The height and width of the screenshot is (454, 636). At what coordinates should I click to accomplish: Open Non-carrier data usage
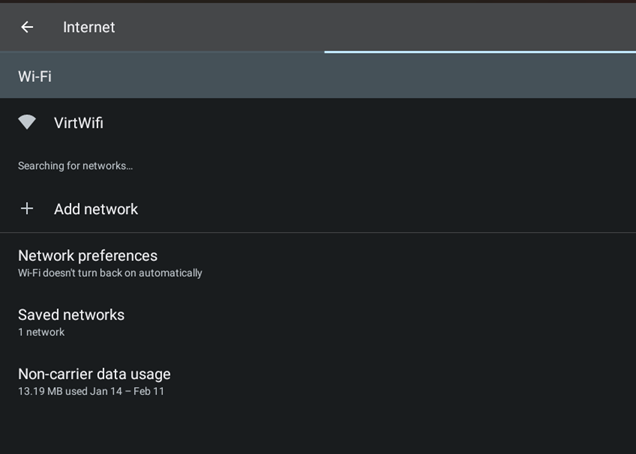[94, 374]
